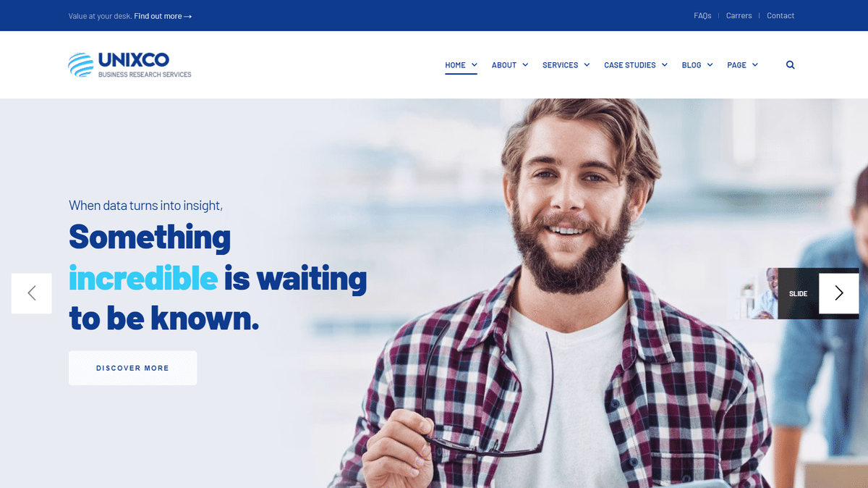Open the About menu item

(x=504, y=65)
